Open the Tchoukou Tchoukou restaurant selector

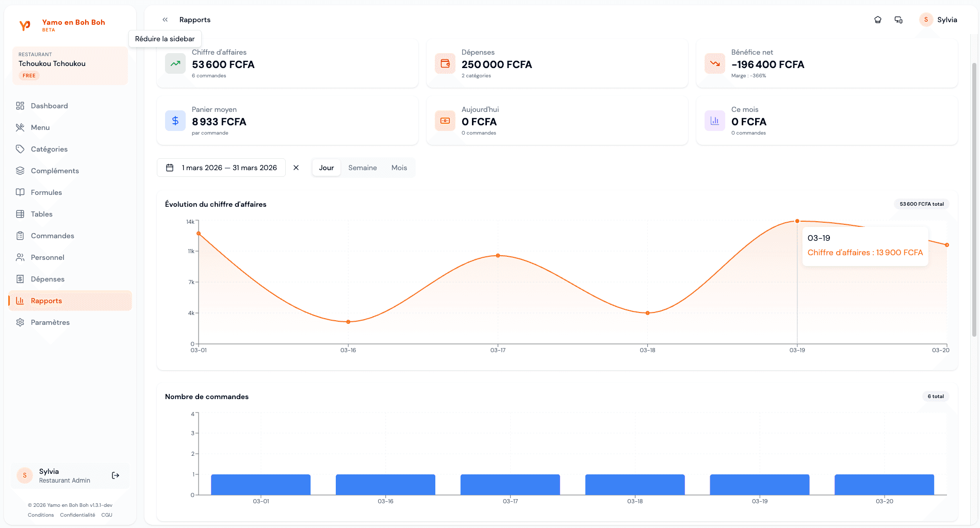click(70, 65)
